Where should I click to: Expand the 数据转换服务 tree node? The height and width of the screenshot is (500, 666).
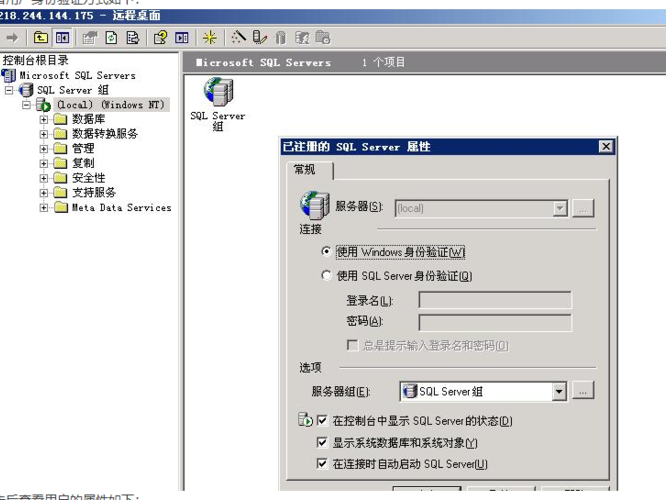(43, 134)
